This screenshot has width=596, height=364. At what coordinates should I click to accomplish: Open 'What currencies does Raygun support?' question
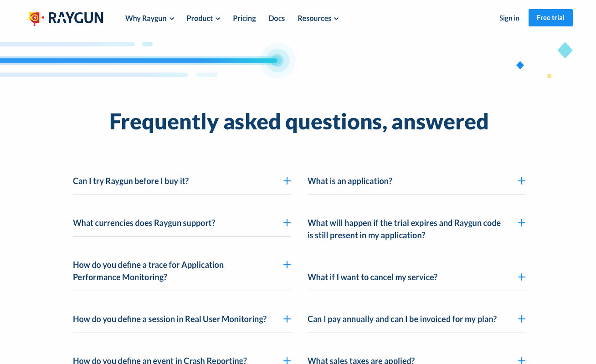point(144,223)
